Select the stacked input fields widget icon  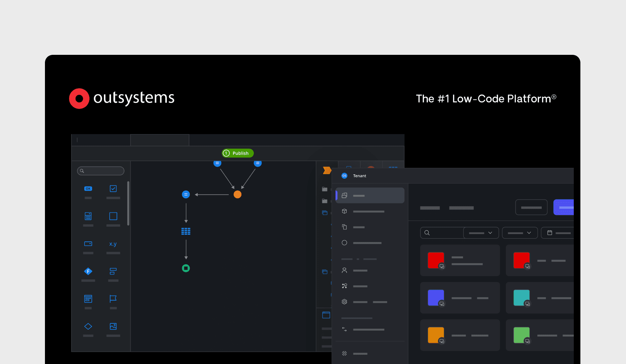[x=113, y=271]
